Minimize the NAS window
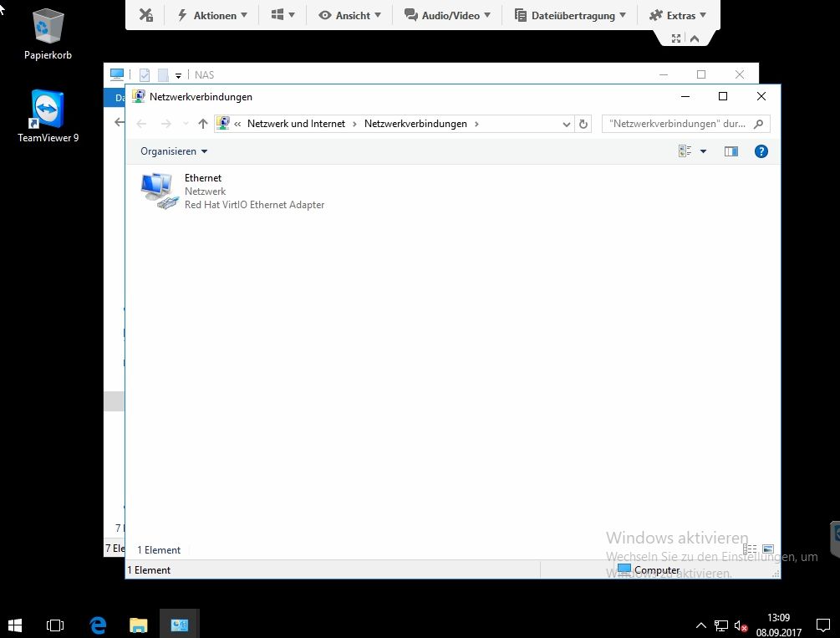Screen dimensions: 840x638 (664, 74)
